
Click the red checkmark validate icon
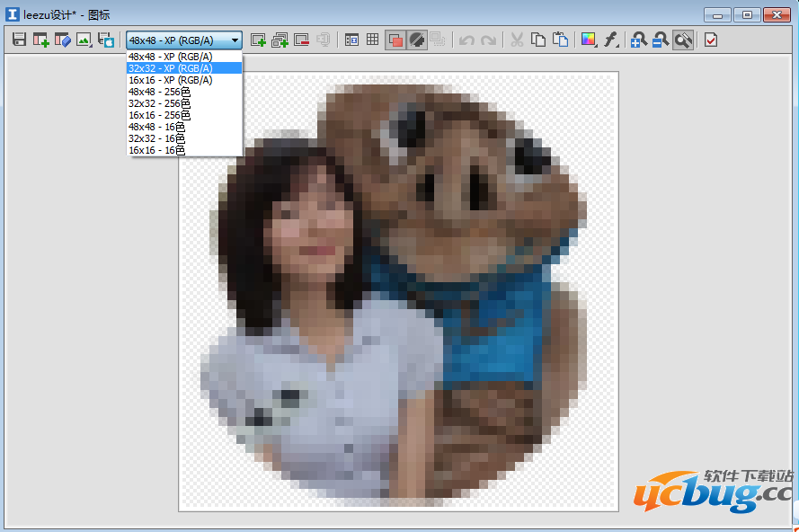tap(711, 40)
